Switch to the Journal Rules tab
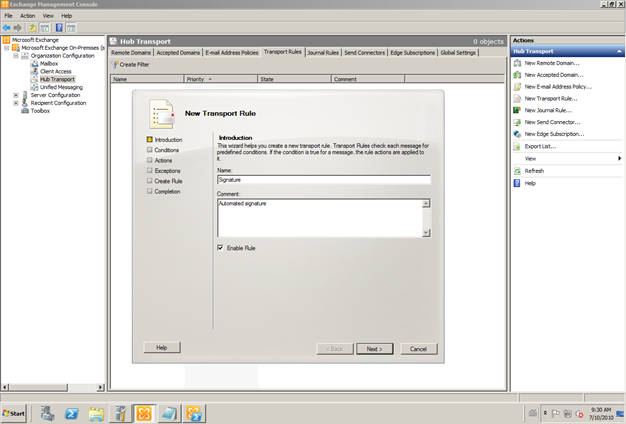Viewport: 626px width, 424px height. [x=323, y=53]
